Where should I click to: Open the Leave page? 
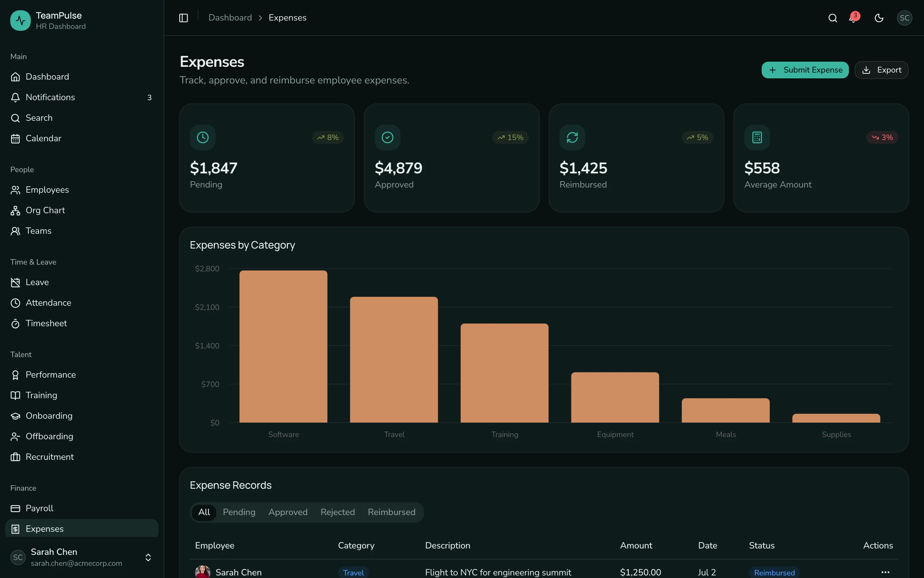click(x=82, y=283)
